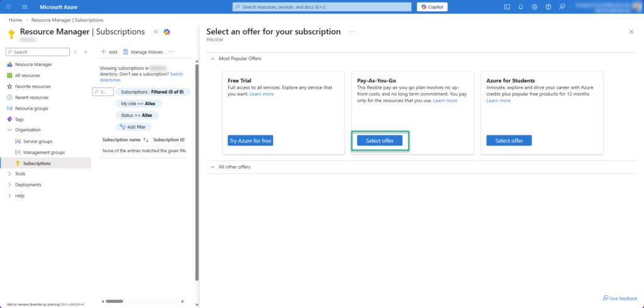This screenshot has width=644, height=308.
Task: Click the help question mark icon
Action: pos(548,7)
